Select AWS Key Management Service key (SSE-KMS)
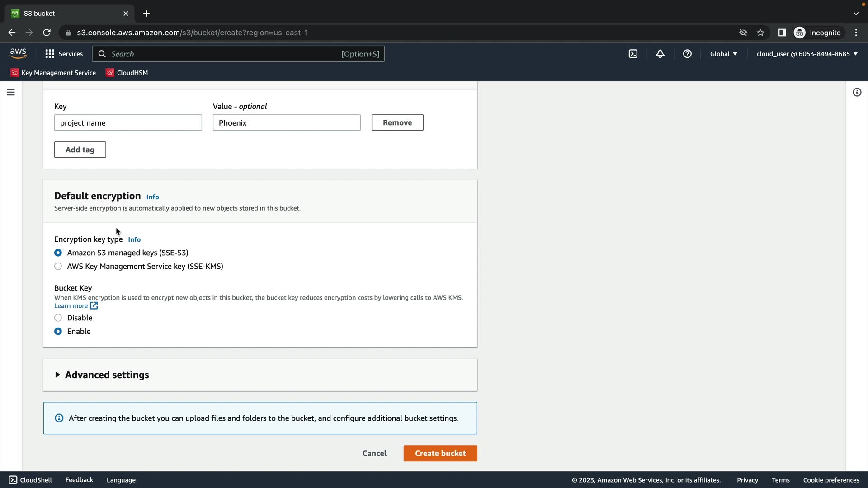 click(x=58, y=267)
